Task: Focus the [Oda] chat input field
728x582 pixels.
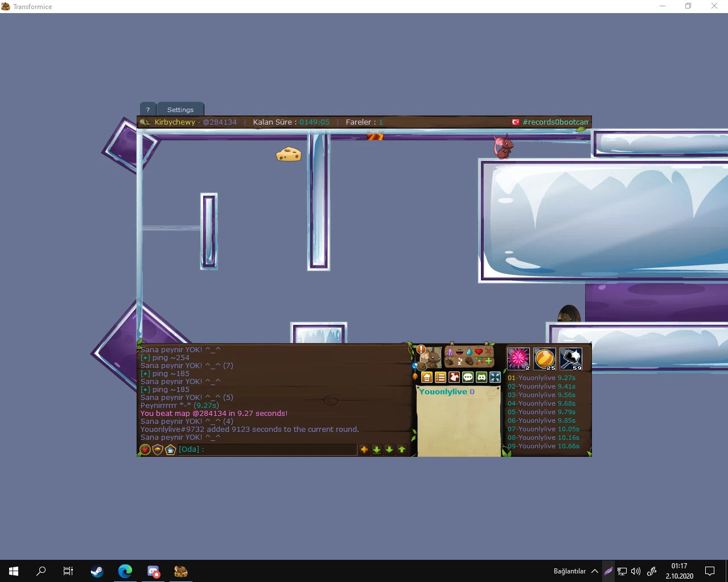Action: click(x=267, y=449)
